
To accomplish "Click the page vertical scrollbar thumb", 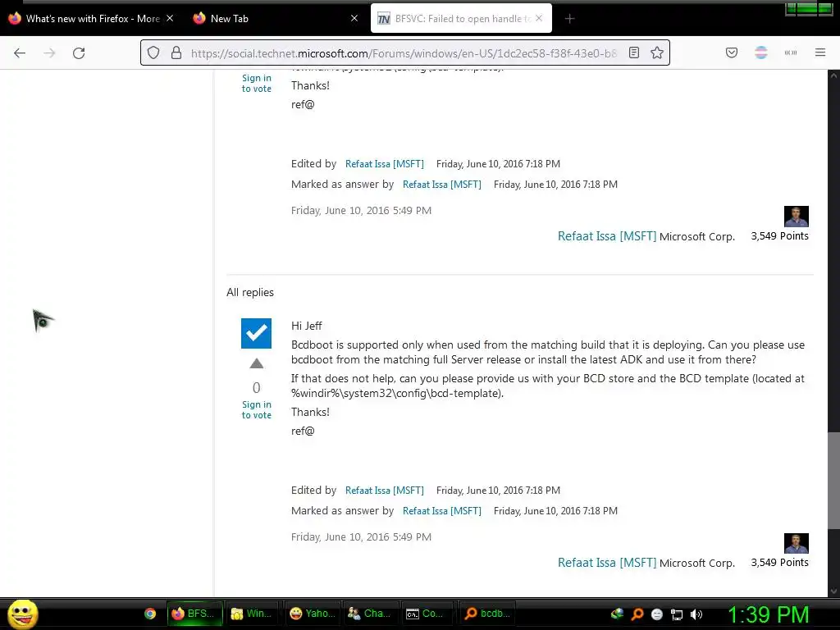I will coord(833,481).
